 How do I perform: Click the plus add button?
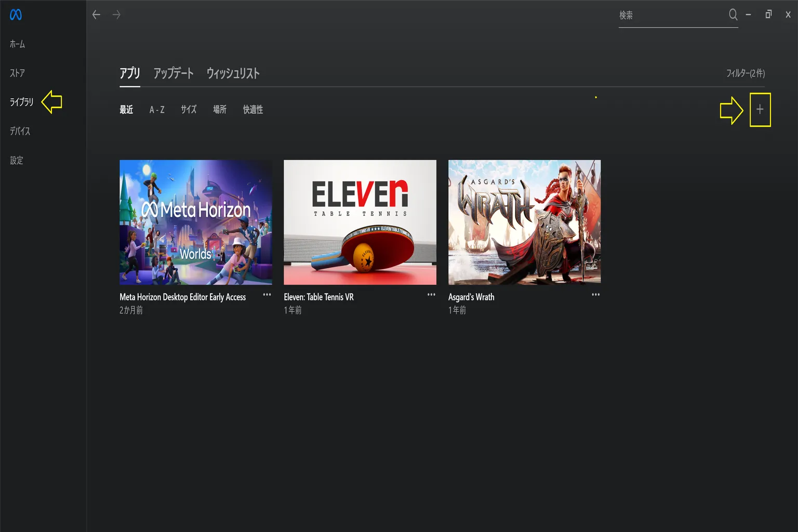760,110
